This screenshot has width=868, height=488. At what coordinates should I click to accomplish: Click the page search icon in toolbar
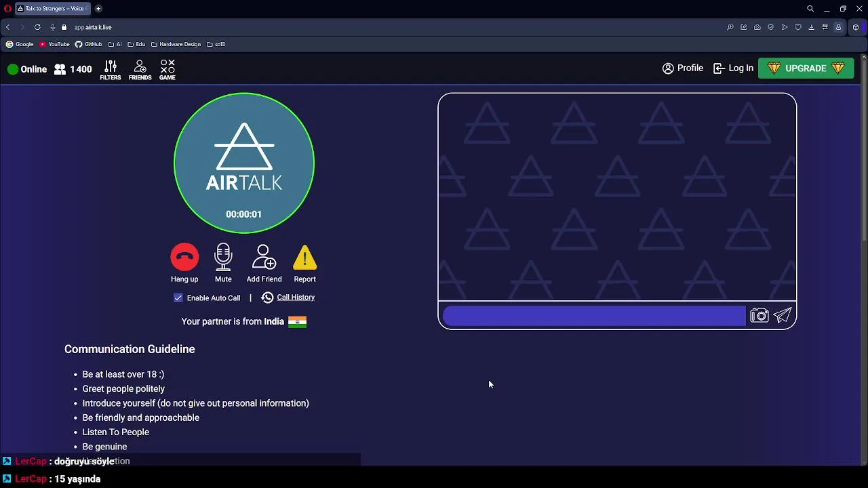(x=730, y=27)
